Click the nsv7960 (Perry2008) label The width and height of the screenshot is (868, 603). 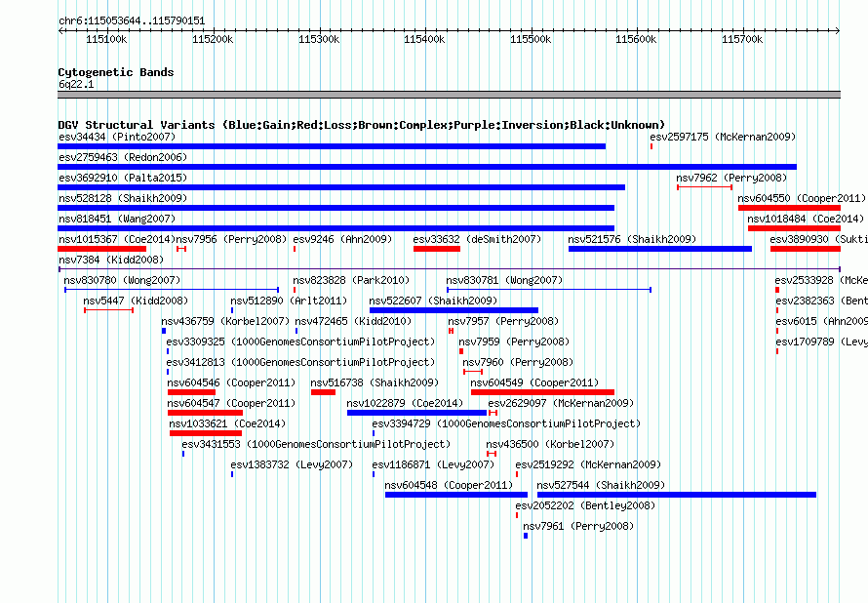(518, 362)
